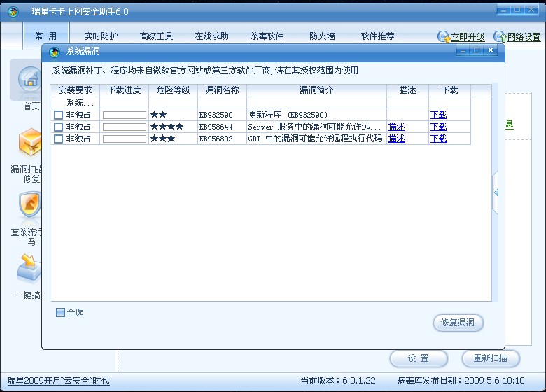Click the 重新扫描 button

click(490, 358)
